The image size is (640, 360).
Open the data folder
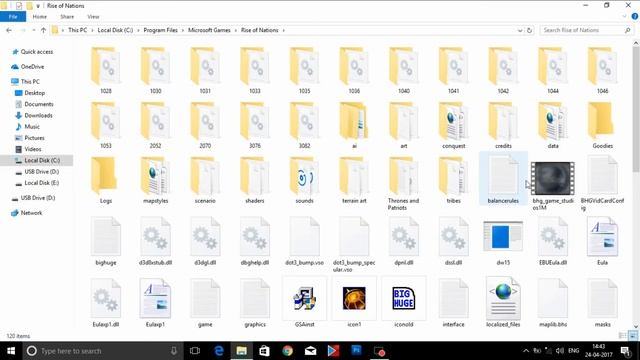(x=553, y=126)
